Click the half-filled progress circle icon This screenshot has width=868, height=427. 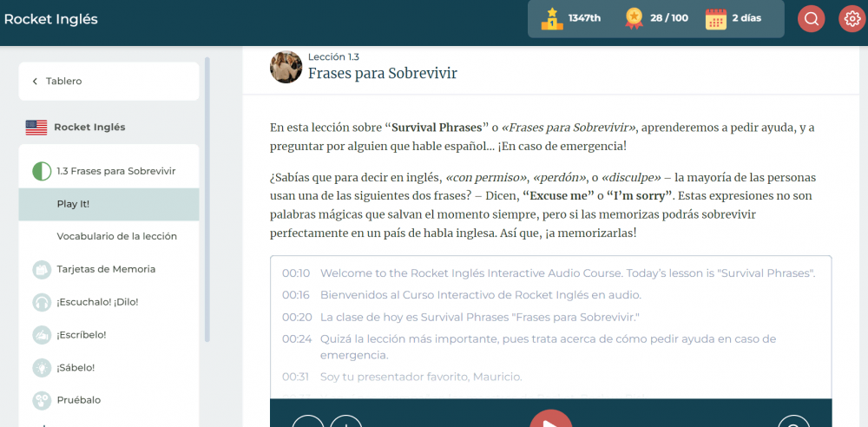pos(42,171)
